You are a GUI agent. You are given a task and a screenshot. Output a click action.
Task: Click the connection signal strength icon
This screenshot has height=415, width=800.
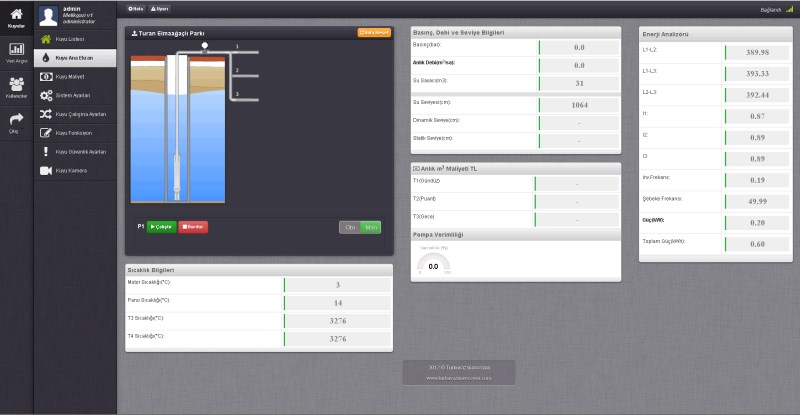[x=789, y=9]
